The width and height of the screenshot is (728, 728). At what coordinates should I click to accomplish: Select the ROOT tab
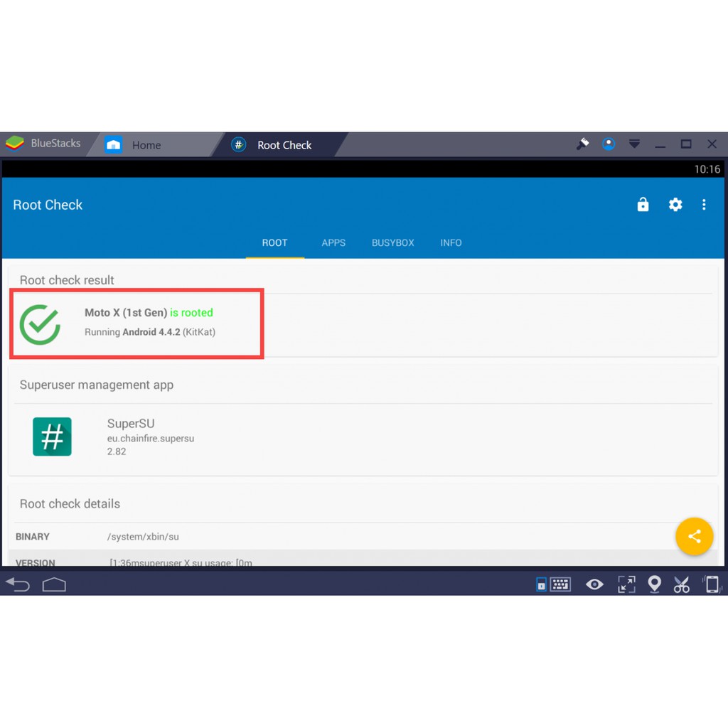(x=275, y=243)
